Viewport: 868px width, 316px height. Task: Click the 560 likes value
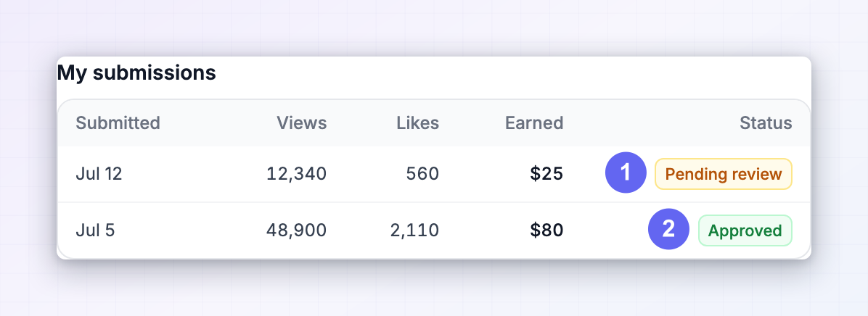click(422, 174)
